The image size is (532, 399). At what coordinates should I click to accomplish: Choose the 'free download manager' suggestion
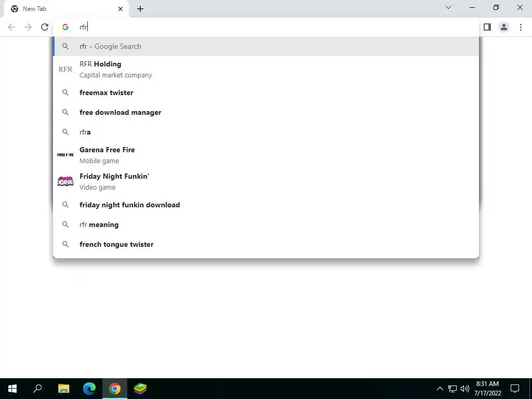tap(266, 112)
